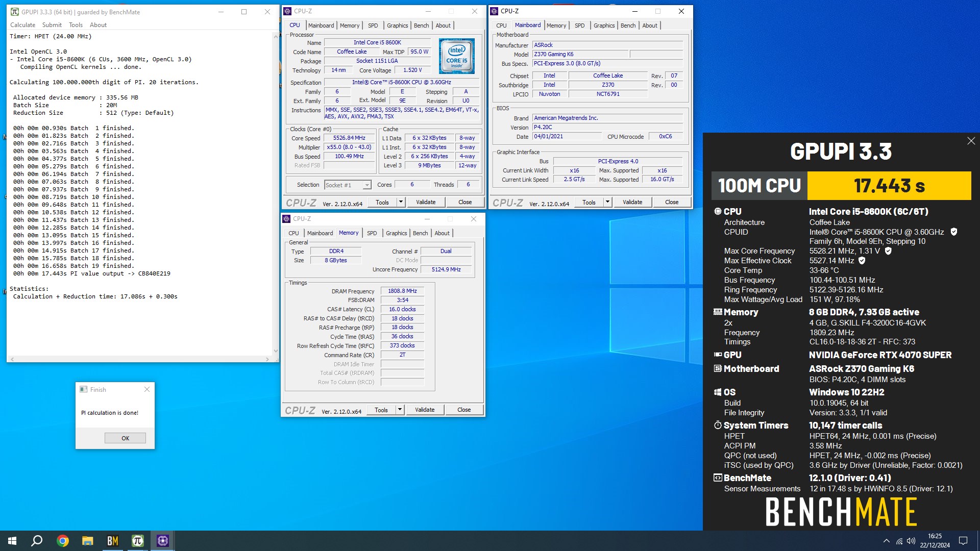The height and width of the screenshot is (551, 980).
Task: Click Close button in Memory CPU-Z window
Action: [464, 410]
